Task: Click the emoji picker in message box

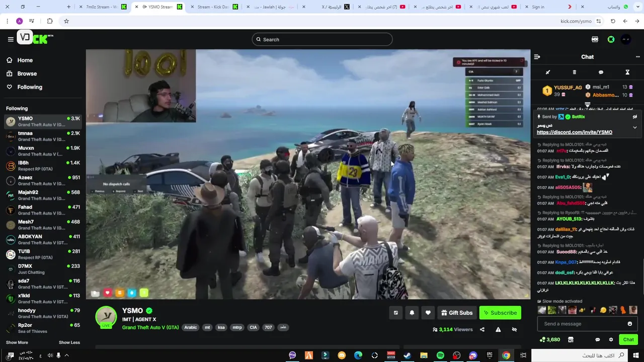Action: coord(629,324)
